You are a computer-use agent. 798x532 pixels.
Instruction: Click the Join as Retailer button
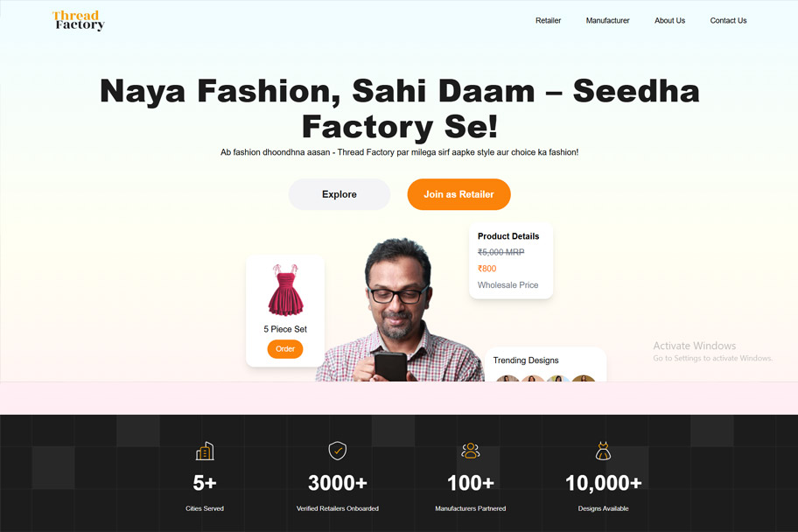459,194
